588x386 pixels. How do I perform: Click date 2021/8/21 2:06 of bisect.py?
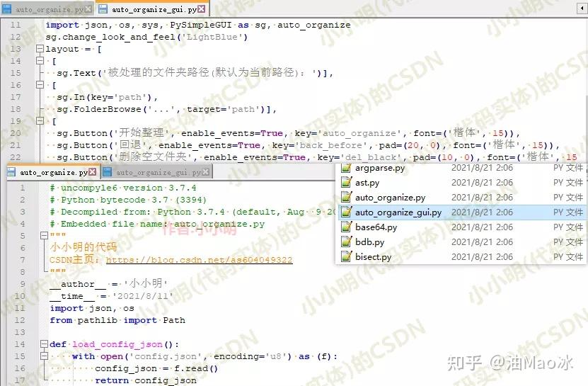483,257
